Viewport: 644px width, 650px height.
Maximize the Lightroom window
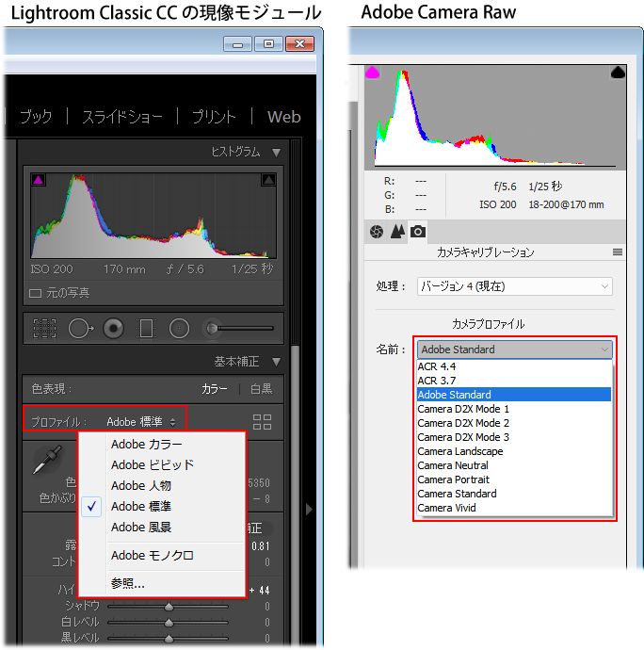(x=268, y=44)
